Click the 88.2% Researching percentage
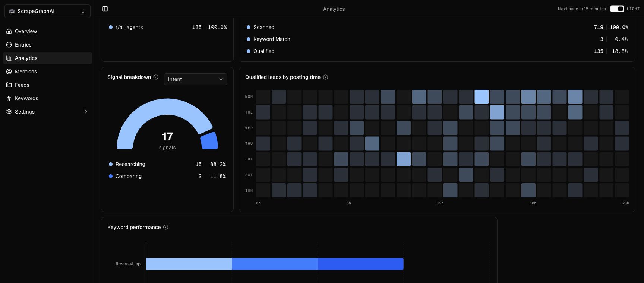 (x=218, y=164)
